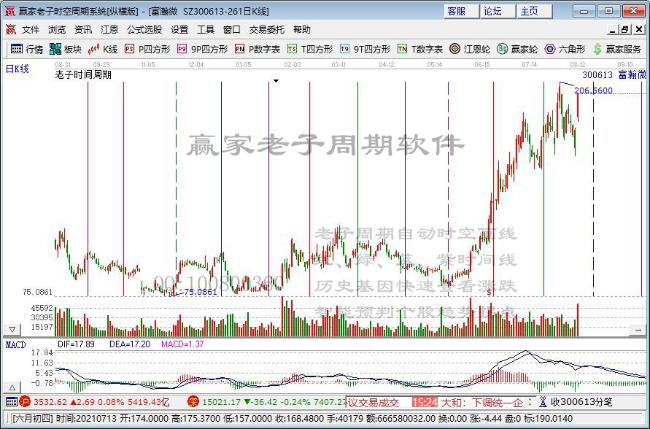The height and width of the screenshot is (429, 650).
Task: Collapse the volume panel with down-triangle button
Action: click(12, 330)
